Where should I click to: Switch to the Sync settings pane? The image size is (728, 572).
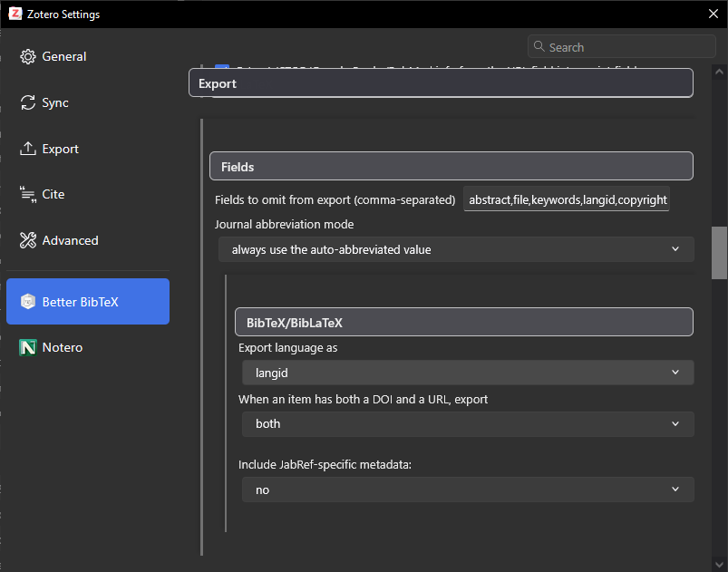pyautogui.click(x=88, y=102)
